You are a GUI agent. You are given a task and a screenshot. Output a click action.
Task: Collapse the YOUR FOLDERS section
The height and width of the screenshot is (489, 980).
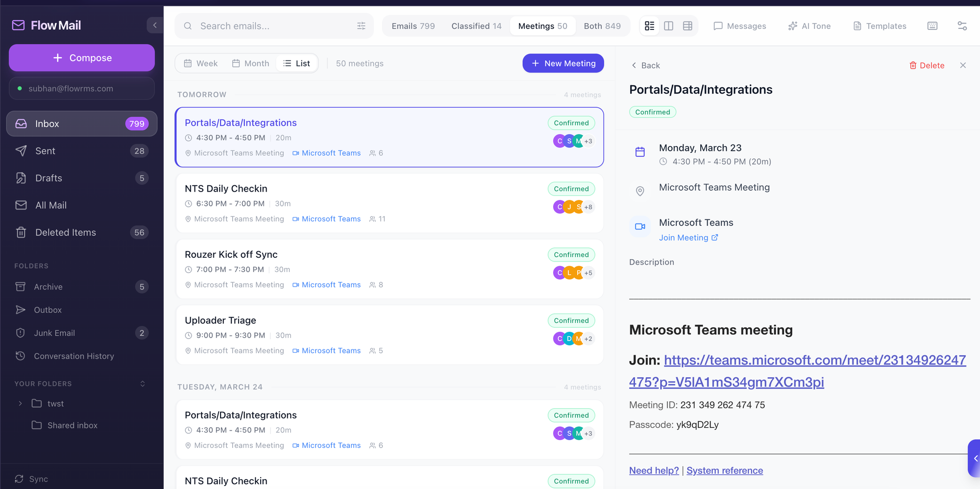coord(142,384)
